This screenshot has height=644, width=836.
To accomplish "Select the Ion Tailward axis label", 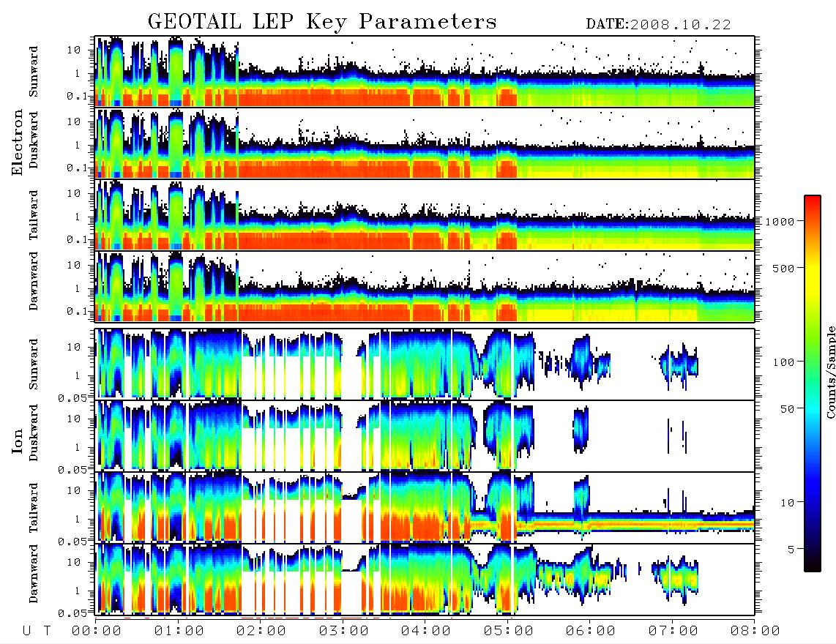I will coord(34,508).
